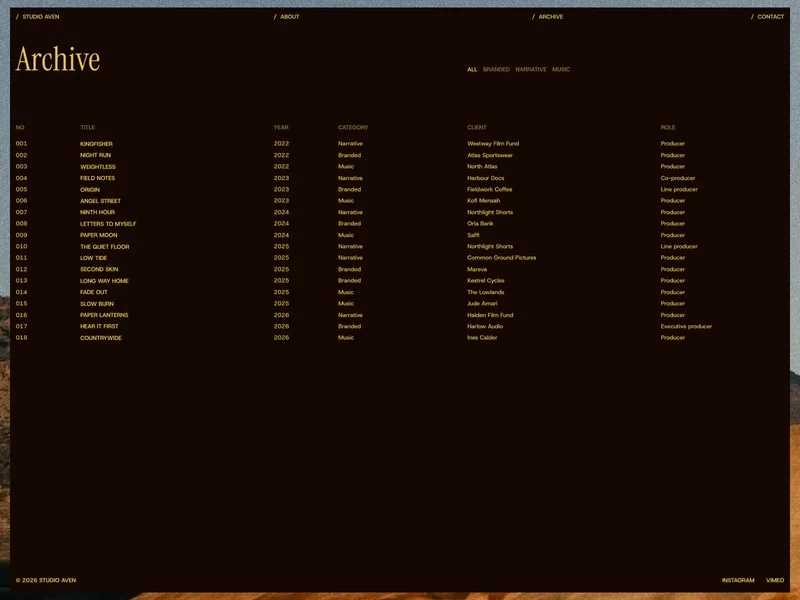Click the Co-producer role text

tap(678, 178)
